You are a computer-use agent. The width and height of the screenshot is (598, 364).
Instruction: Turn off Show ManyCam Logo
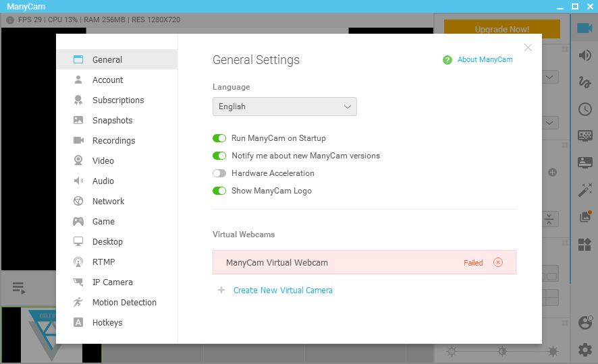pyautogui.click(x=219, y=191)
